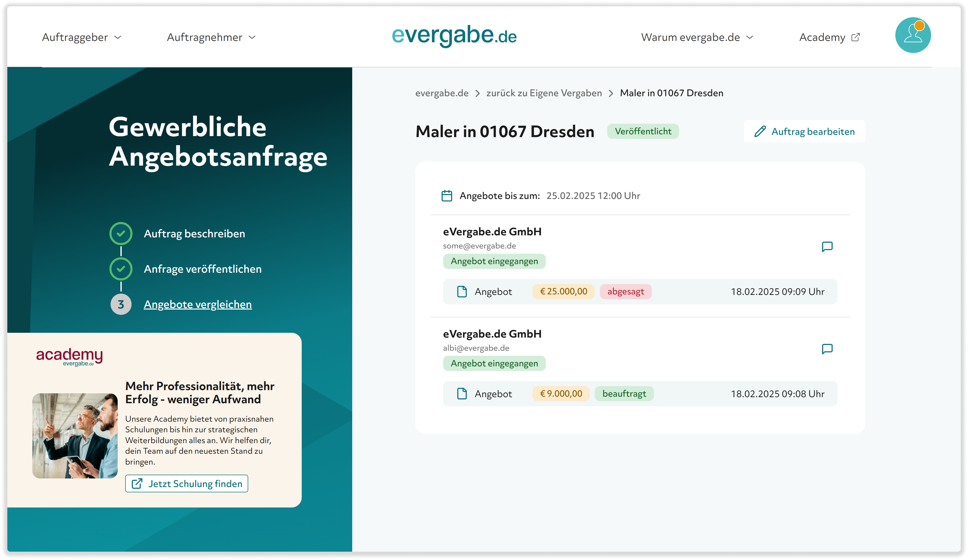Open the Angebote vergleichen step link

point(198,304)
